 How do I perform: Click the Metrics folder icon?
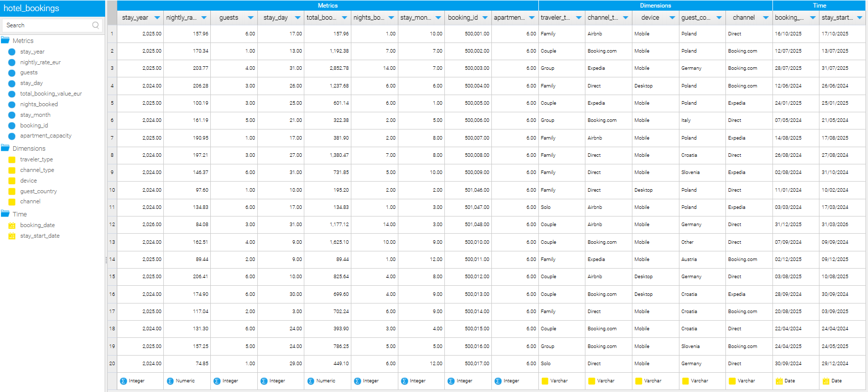click(6, 40)
